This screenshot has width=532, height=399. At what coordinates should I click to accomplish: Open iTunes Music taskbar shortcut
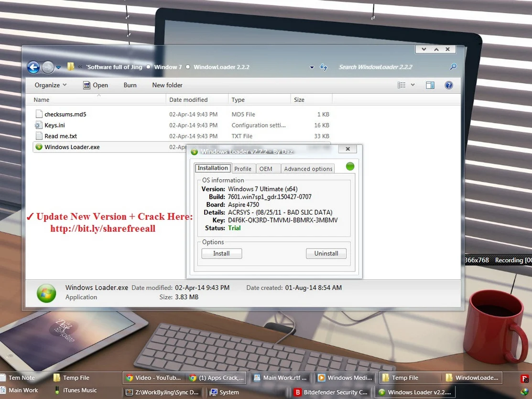click(x=76, y=390)
